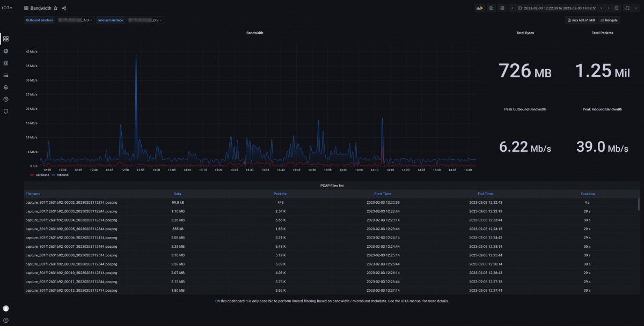Expand the Inbound Interface dropdown
This screenshot has height=326, width=644.
point(145,20)
